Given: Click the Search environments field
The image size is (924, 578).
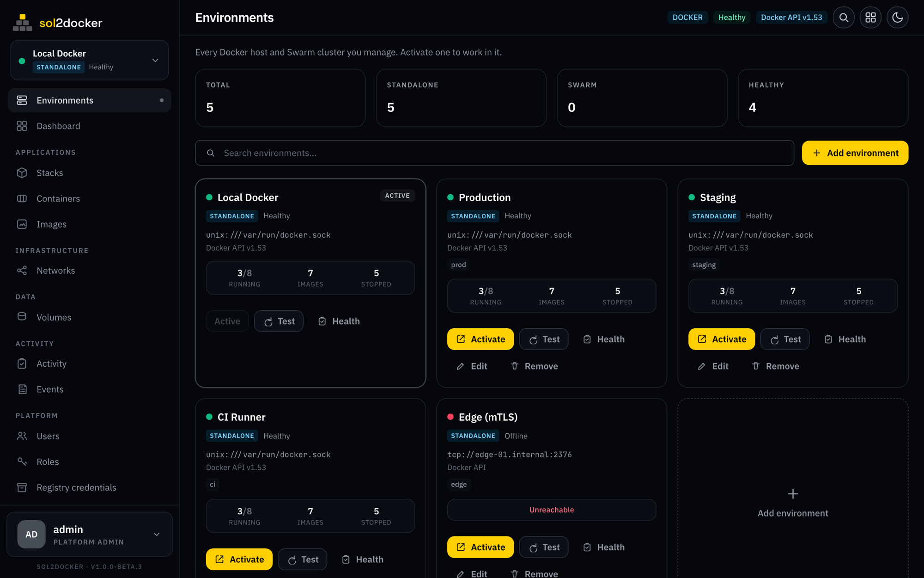Looking at the screenshot, I should [x=494, y=153].
